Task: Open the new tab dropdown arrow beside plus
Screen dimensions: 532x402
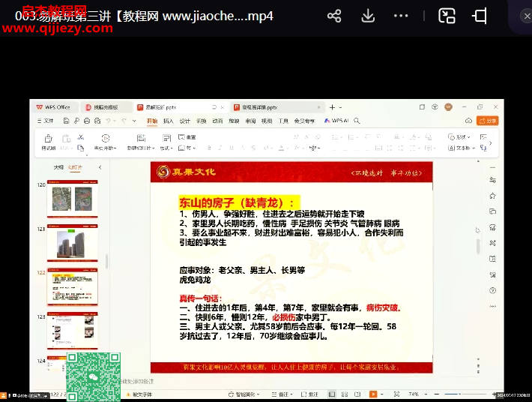Action: tap(340, 108)
